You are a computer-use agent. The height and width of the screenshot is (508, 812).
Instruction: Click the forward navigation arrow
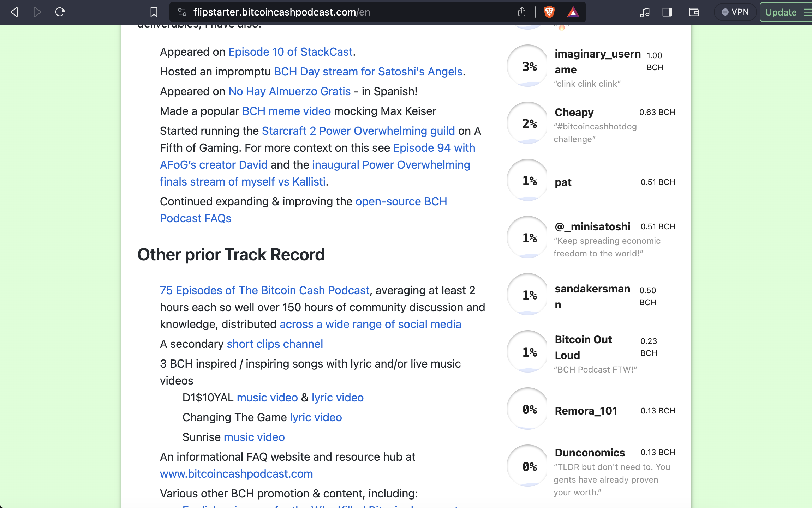point(37,12)
